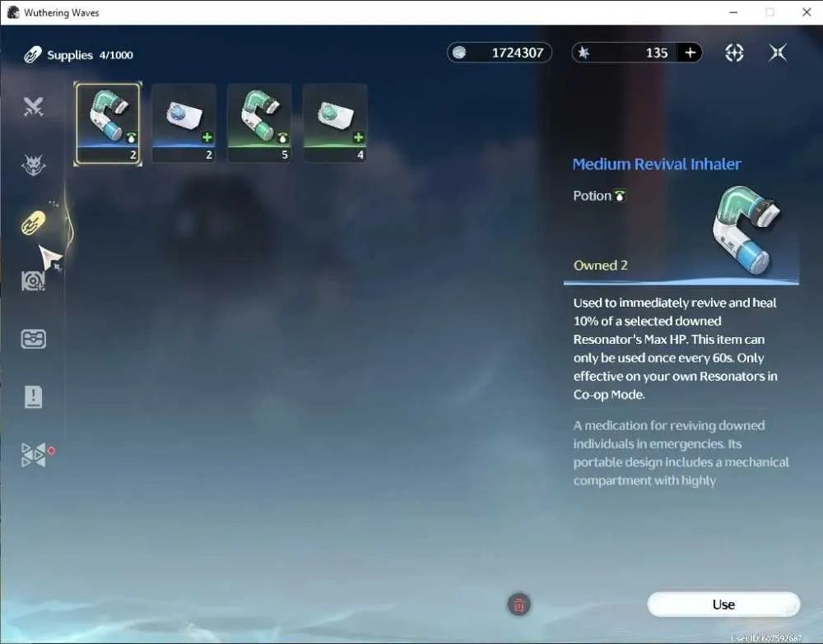Use the Medium Revival Inhaler
The height and width of the screenshot is (644, 823).
pyautogui.click(x=723, y=605)
